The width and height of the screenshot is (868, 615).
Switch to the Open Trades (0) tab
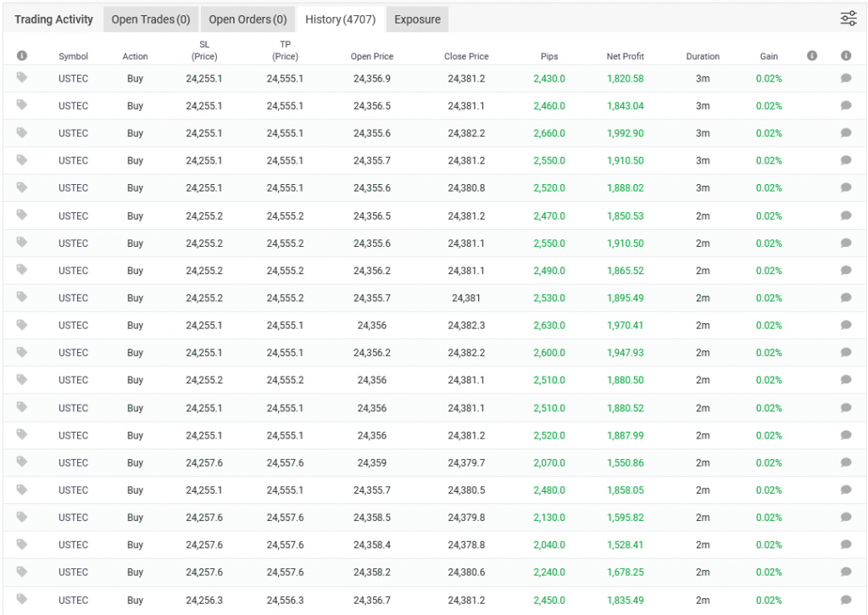coord(151,20)
